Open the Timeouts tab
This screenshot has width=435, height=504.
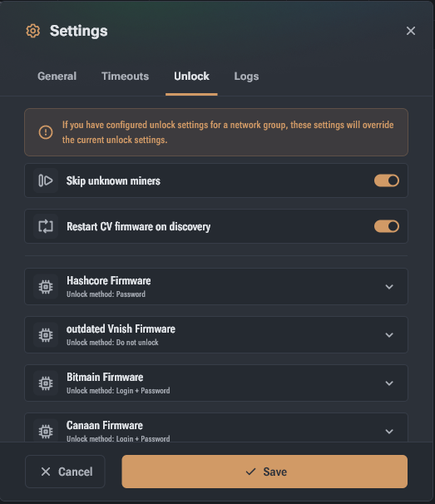click(x=125, y=77)
